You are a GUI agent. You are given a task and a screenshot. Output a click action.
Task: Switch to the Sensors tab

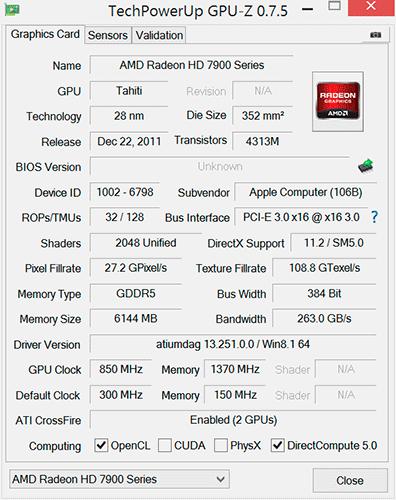click(108, 35)
